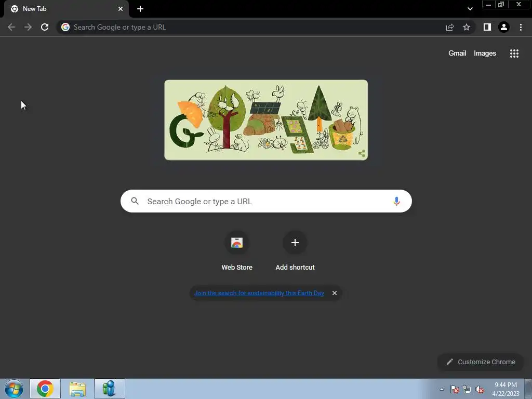This screenshot has height=399, width=532.
Task: Toggle the side panel icon
Action: pos(487,27)
